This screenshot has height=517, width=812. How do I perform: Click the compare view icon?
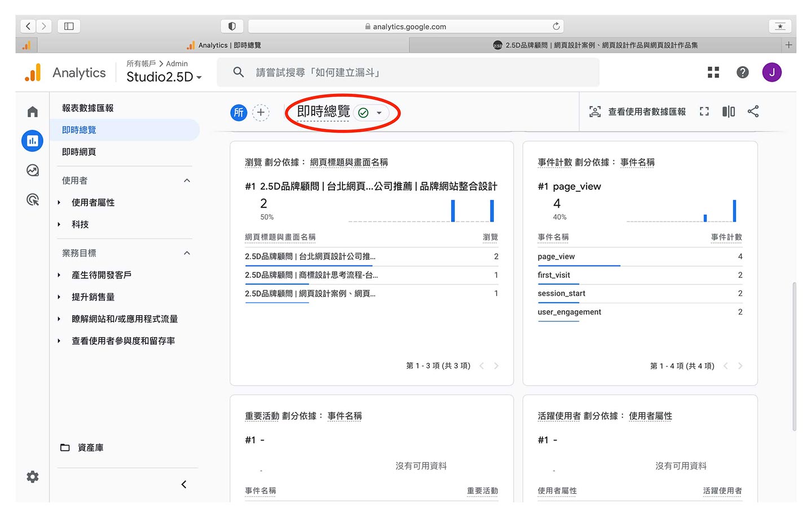point(729,112)
